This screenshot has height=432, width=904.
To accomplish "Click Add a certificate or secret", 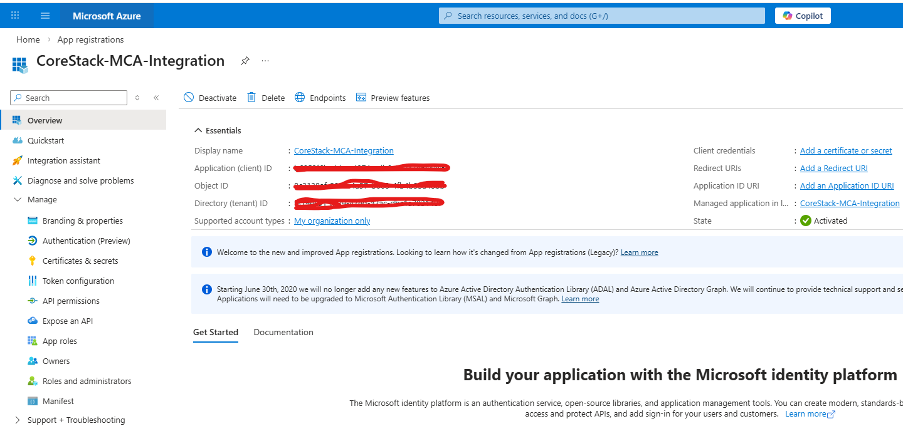I will point(846,151).
